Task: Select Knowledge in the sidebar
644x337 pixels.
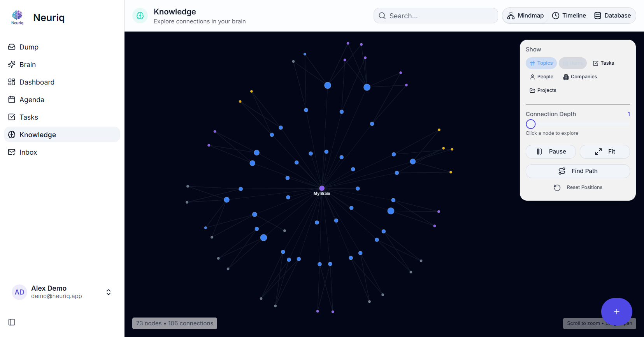Action: (x=62, y=134)
